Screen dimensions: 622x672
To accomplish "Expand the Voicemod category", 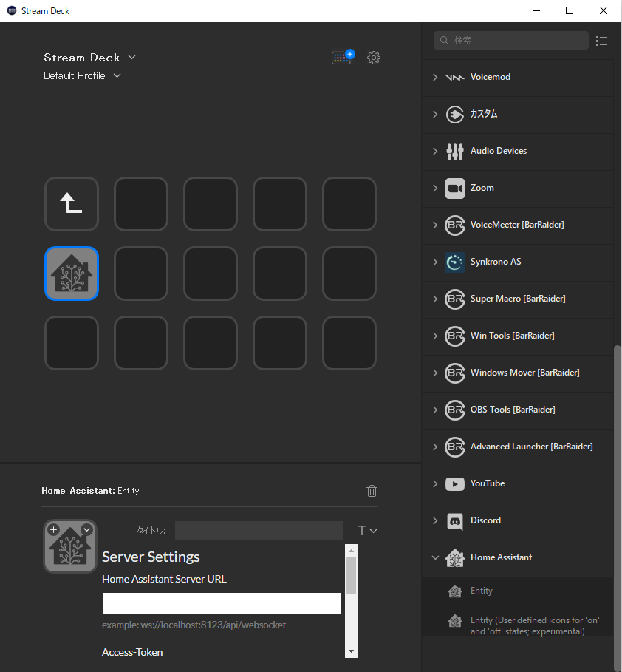I will (435, 77).
